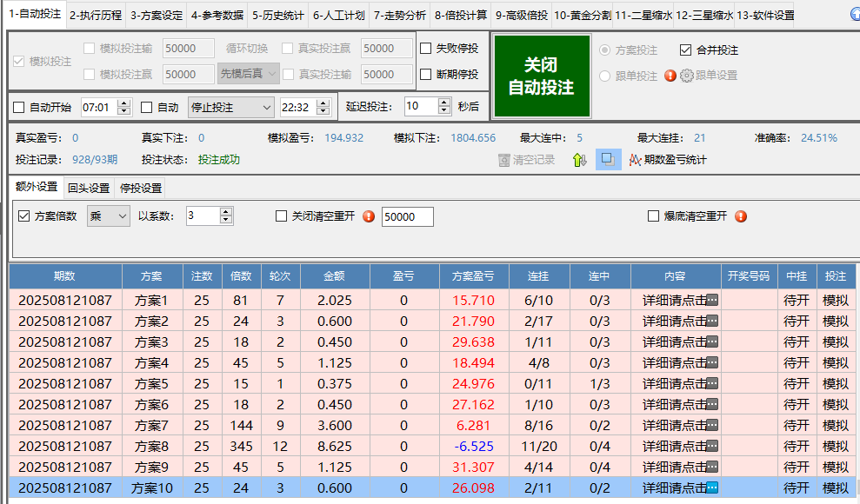Open the details ellipsis icon in the 方案10 row
The height and width of the screenshot is (504, 860).
[712, 487]
